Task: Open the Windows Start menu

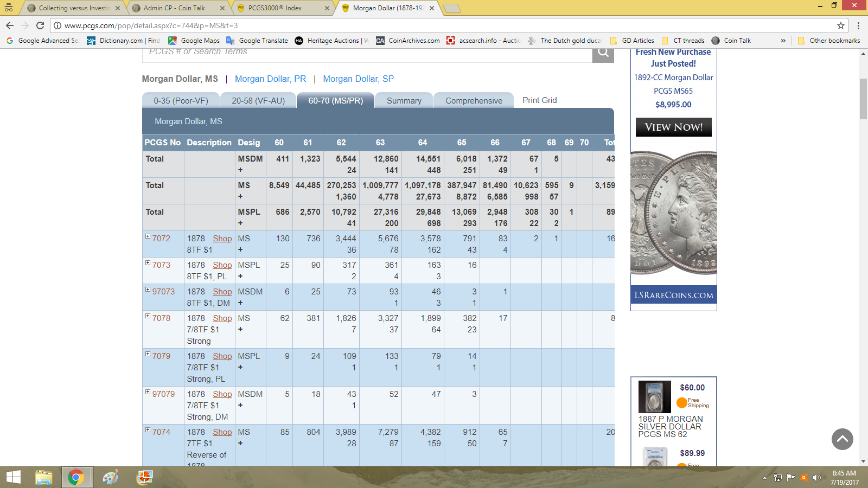Action: pos(13,477)
